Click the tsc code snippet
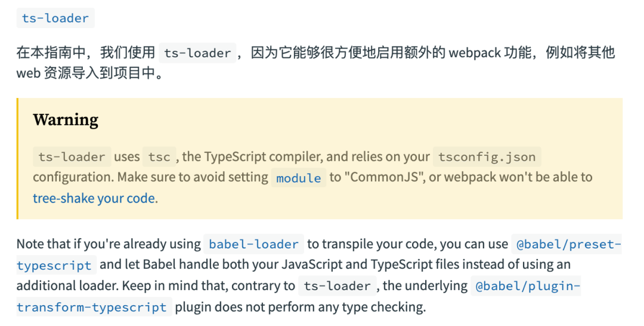This screenshot has height=326, width=644. 159,157
